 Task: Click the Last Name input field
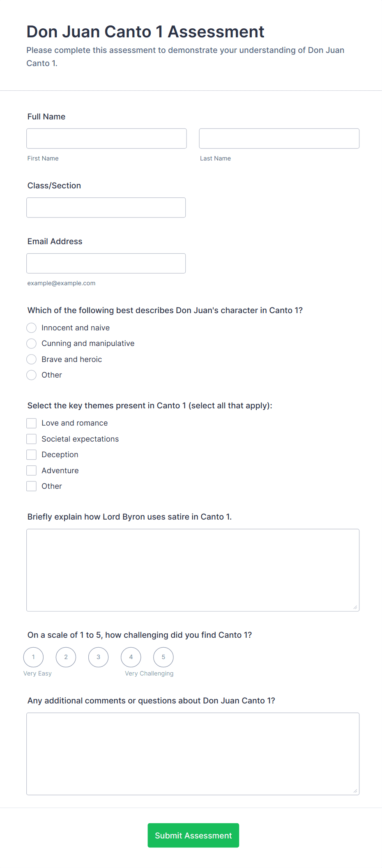point(278,138)
